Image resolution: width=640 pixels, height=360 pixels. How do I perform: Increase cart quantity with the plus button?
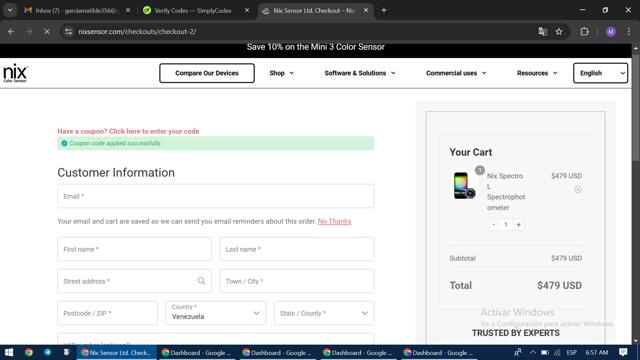[518, 224]
